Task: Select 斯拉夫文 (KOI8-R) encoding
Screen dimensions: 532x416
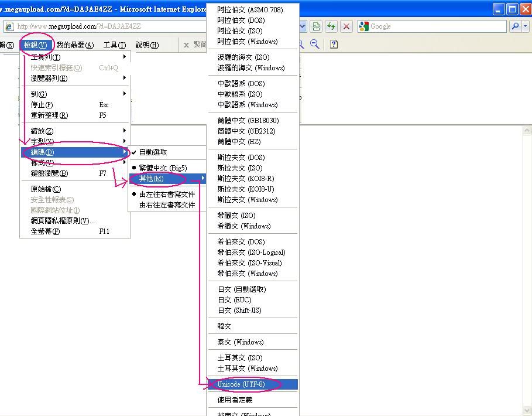Action: click(253, 178)
